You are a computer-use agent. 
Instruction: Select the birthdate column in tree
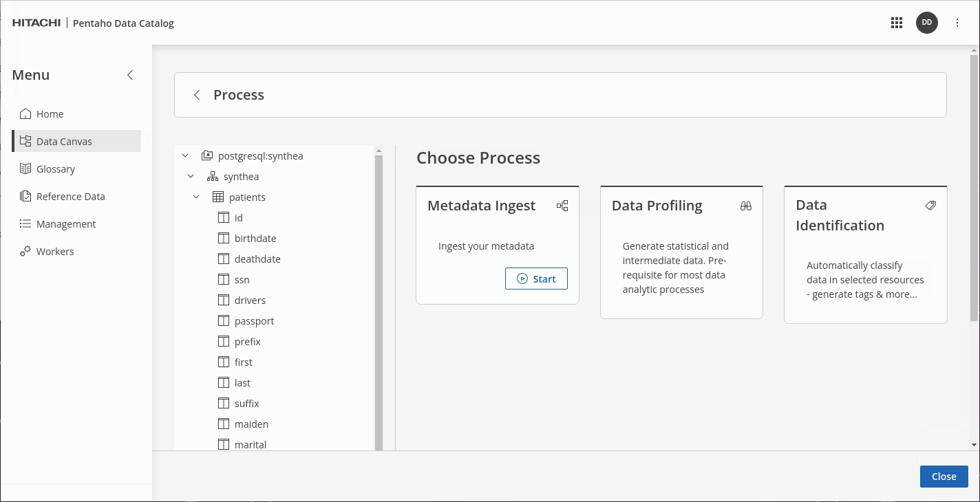(x=255, y=239)
